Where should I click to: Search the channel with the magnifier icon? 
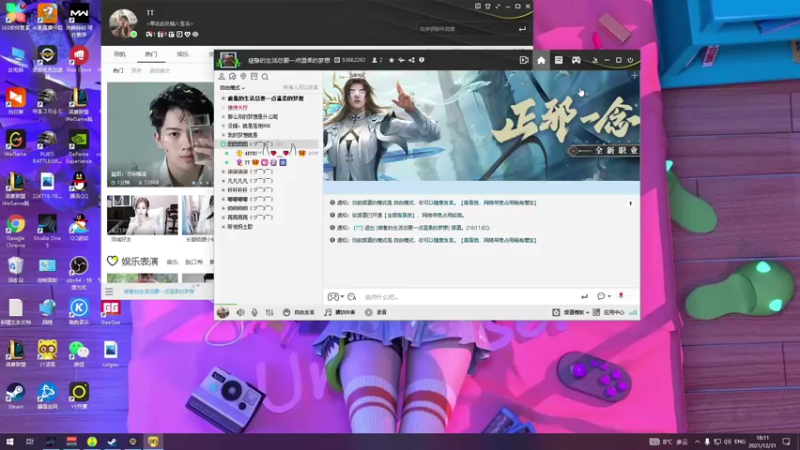pos(265,77)
